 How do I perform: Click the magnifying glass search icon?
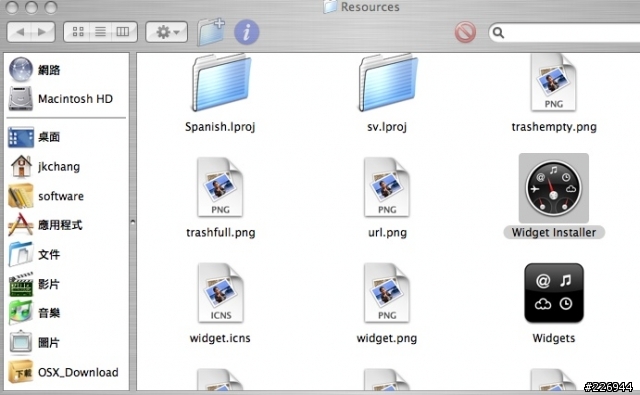(498, 32)
